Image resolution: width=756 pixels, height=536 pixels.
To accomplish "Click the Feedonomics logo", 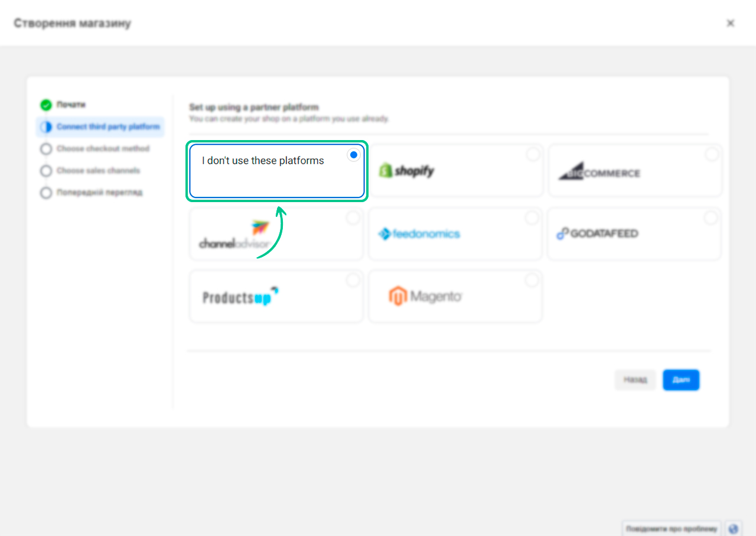I will (419, 234).
